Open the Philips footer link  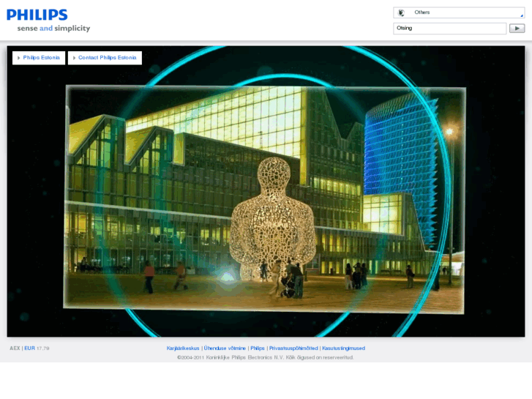pos(257,348)
